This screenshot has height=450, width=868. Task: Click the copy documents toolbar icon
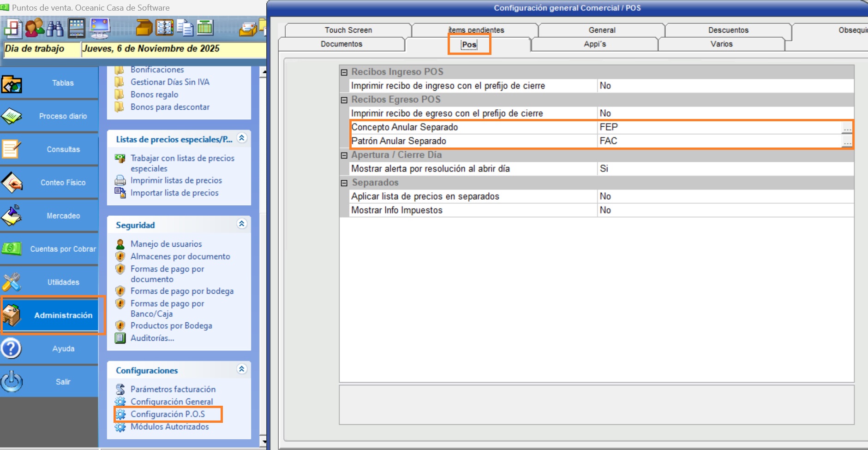[x=185, y=29]
